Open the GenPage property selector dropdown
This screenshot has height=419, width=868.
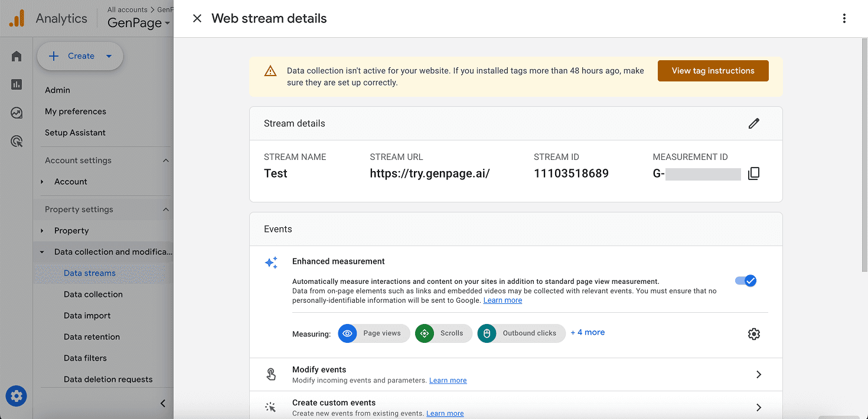139,23
